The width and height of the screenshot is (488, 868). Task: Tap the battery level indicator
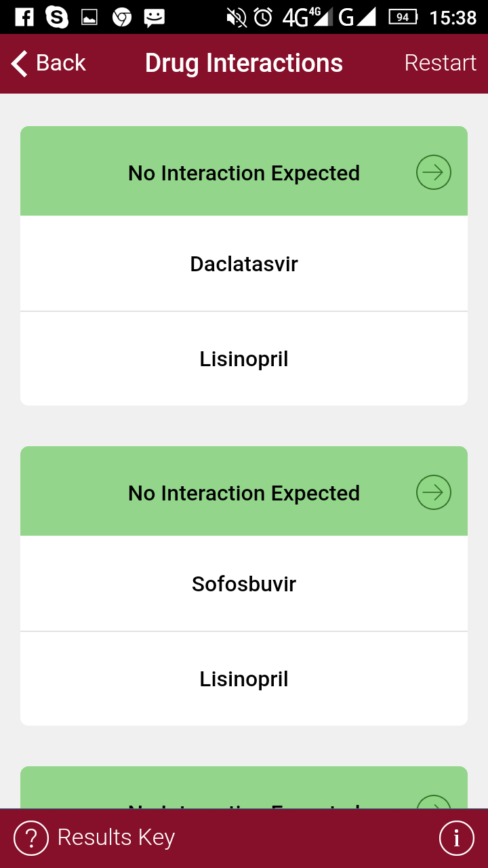tap(403, 17)
